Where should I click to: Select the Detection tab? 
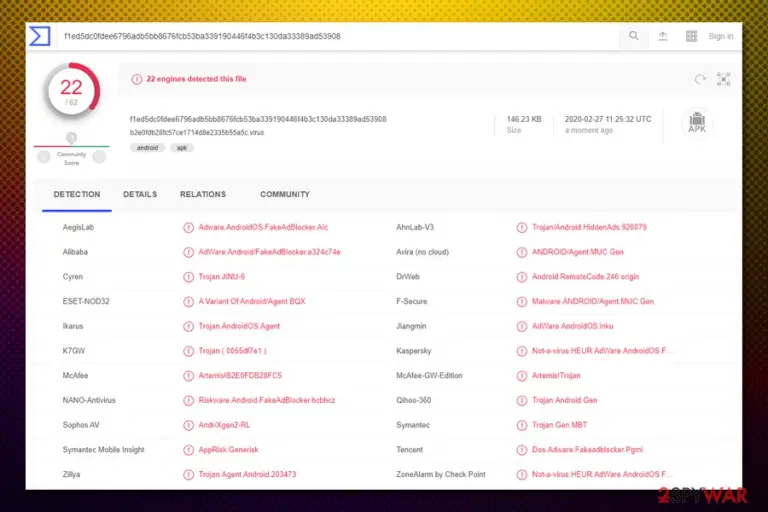pyautogui.click(x=77, y=195)
